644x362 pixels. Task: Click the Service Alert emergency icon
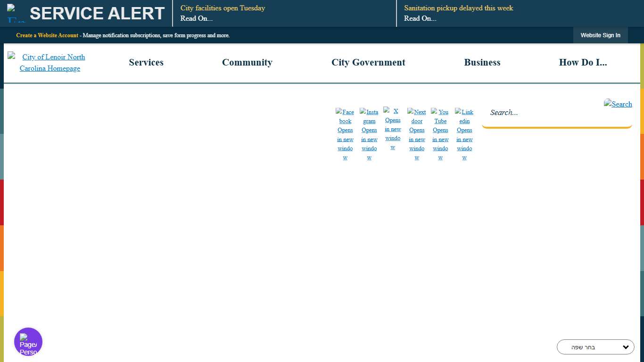(x=17, y=14)
